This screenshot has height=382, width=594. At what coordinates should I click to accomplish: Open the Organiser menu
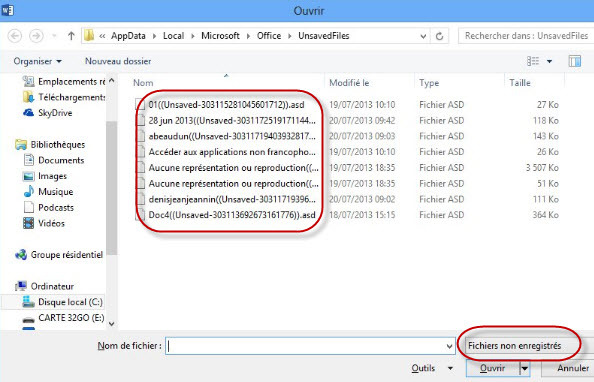coord(37,61)
